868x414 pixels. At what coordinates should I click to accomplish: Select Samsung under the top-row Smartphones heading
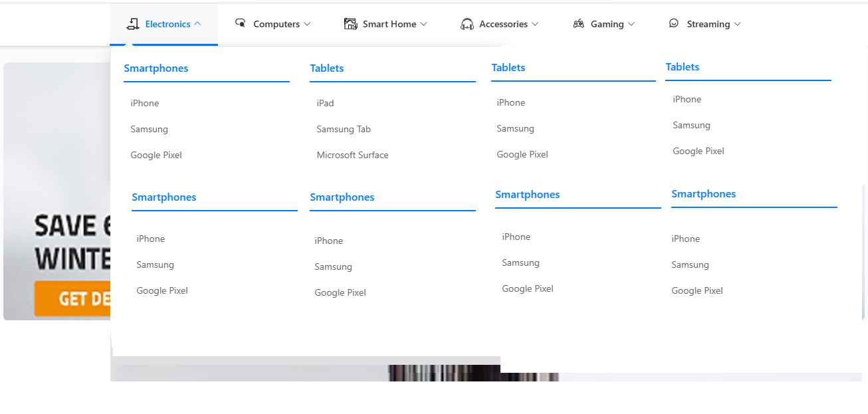(x=150, y=129)
